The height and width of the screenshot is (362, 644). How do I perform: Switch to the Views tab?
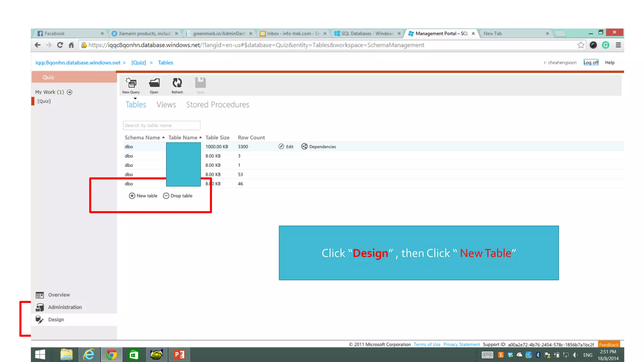coord(166,105)
